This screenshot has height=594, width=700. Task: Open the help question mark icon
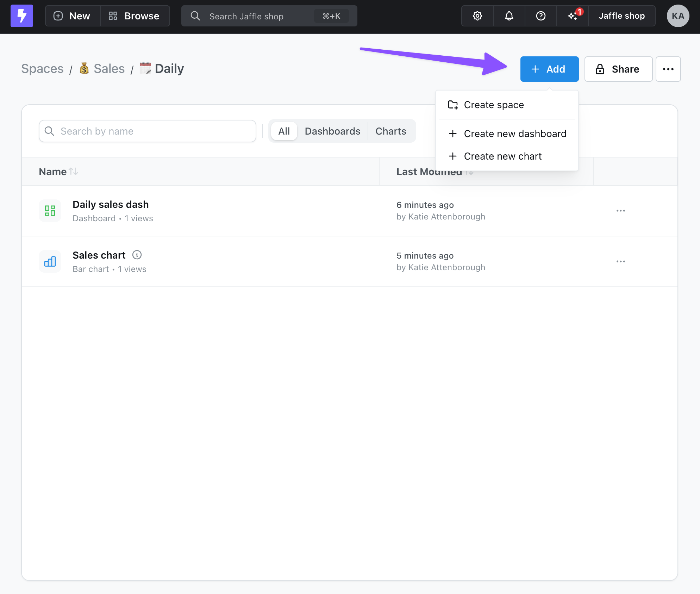pyautogui.click(x=540, y=16)
